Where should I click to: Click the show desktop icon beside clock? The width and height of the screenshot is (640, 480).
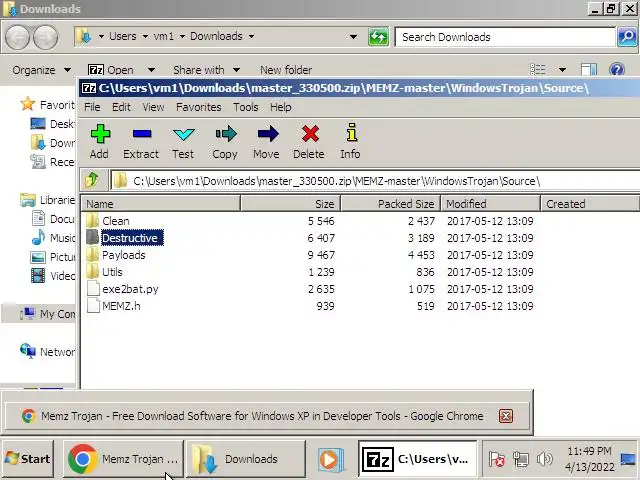tap(629, 460)
